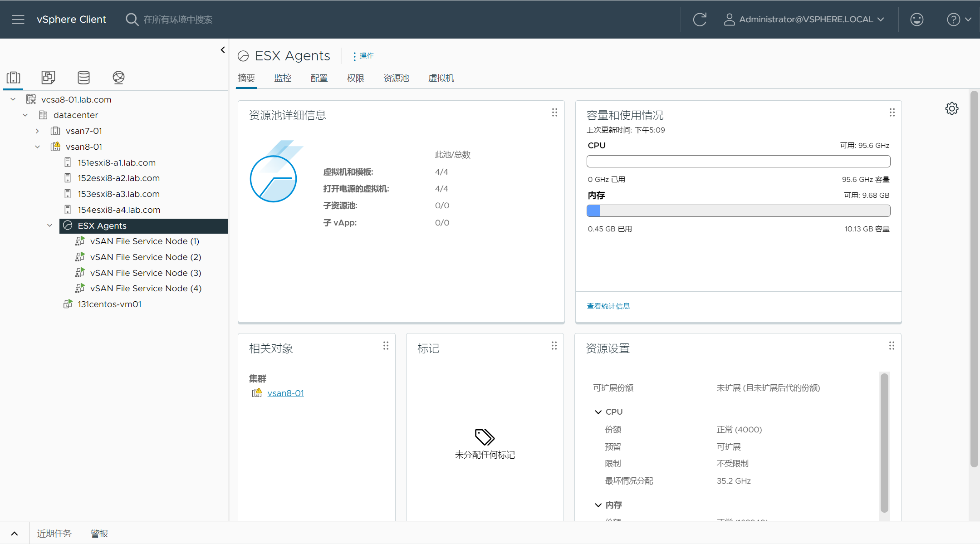The width and height of the screenshot is (980, 544).
Task: Click the 151esxi8-a1.lab.com host icon
Action: tap(68, 162)
